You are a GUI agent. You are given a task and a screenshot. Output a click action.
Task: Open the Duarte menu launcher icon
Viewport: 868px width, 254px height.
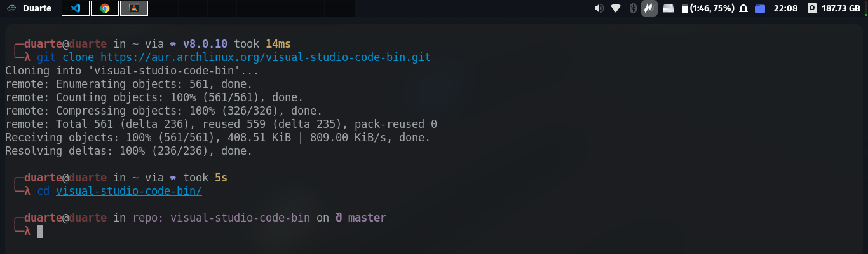(11, 8)
